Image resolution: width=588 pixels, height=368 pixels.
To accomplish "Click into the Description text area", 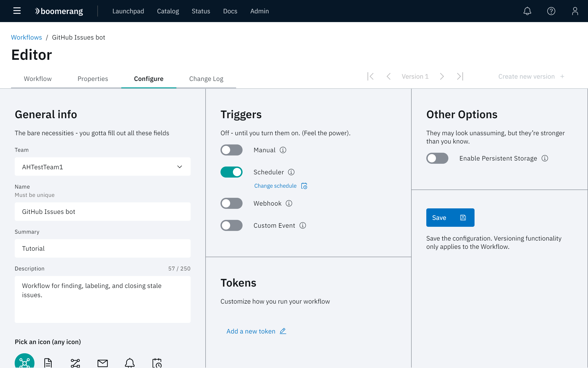I will tap(102, 299).
